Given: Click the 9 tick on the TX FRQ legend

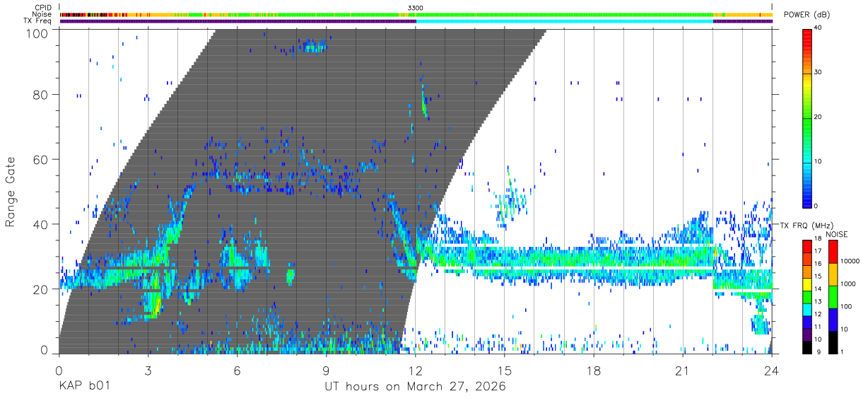Looking at the screenshot, I should 819,351.
